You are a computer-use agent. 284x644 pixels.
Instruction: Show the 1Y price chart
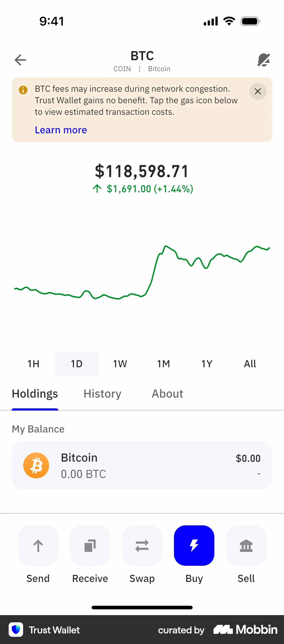point(207,364)
